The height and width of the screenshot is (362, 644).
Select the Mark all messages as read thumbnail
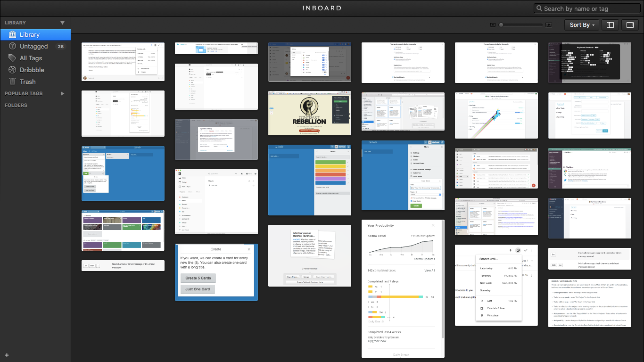pos(590,259)
